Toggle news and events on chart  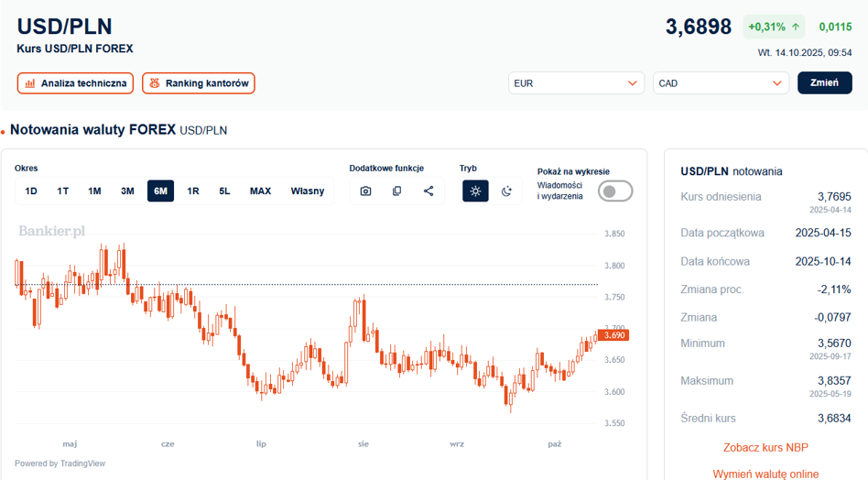pos(615,191)
